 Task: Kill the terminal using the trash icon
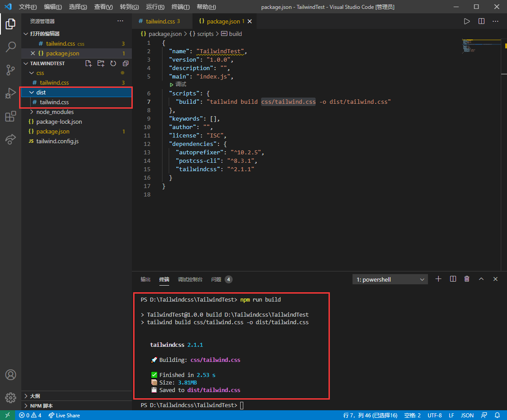(467, 279)
